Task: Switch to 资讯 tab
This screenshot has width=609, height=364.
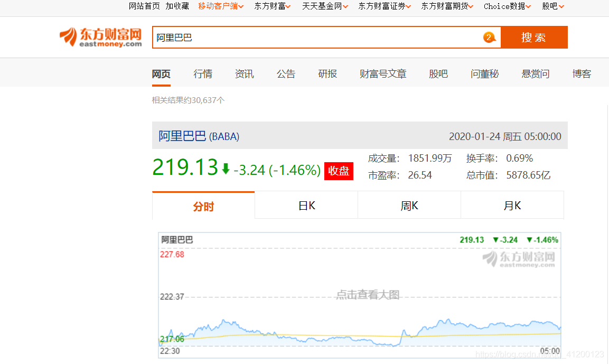Action: point(245,74)
